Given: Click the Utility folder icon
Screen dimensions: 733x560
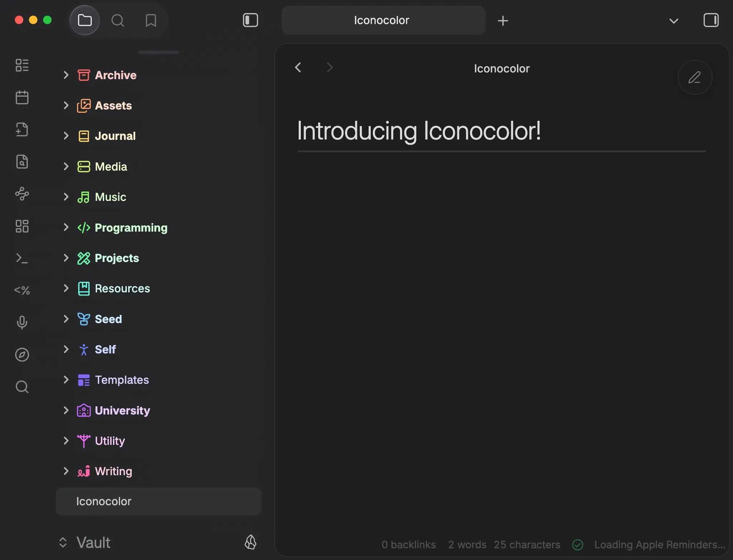Looking at the screenshot, I should pos(84,441).
